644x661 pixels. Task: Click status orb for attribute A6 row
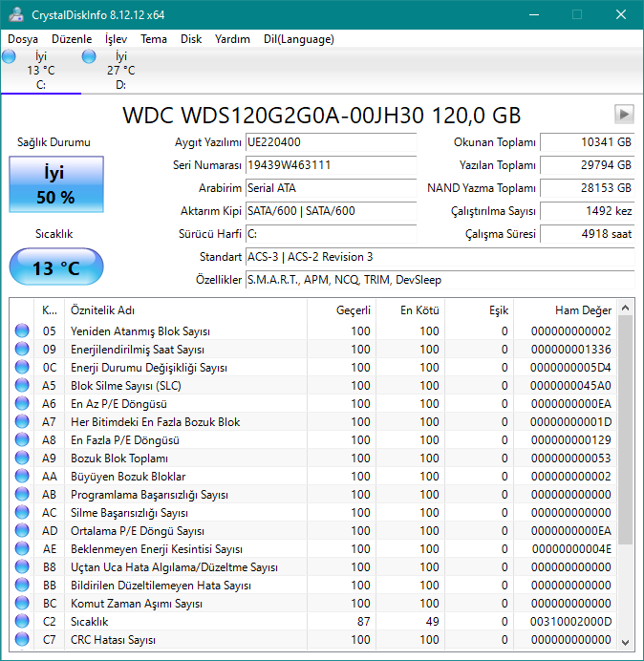pos(22,403)
